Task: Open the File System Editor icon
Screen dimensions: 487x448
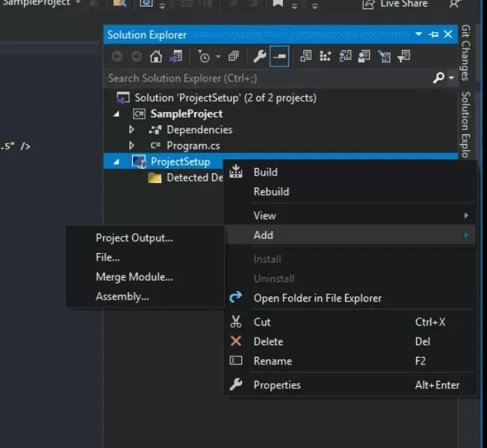Action: point(306,56)
